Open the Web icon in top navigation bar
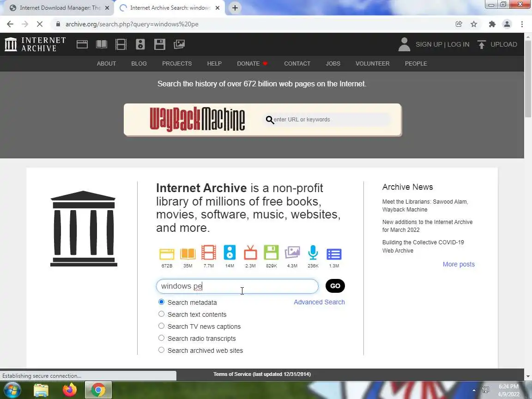Image resolution: width=532 pixels, height=399 pixels. (82, 44)
